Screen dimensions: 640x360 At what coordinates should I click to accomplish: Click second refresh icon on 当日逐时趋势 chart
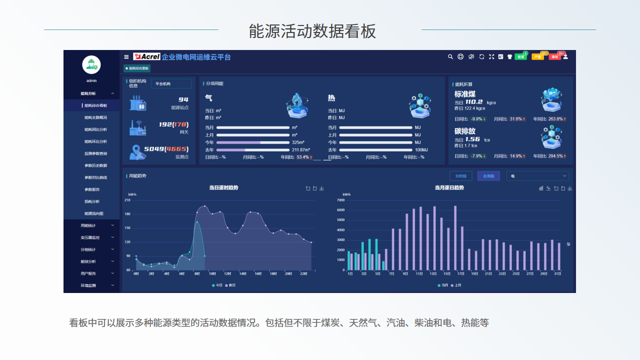[x=315, y=188]
